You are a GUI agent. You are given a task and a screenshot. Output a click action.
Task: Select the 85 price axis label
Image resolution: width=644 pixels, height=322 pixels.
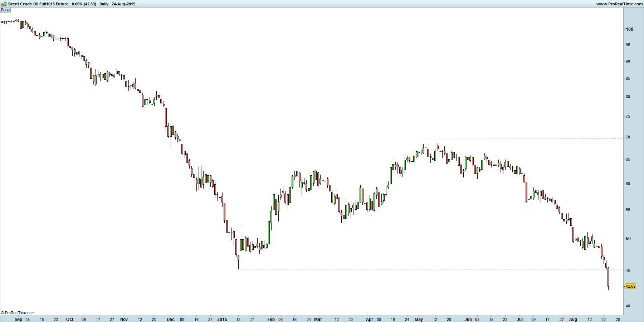(628, 79)
